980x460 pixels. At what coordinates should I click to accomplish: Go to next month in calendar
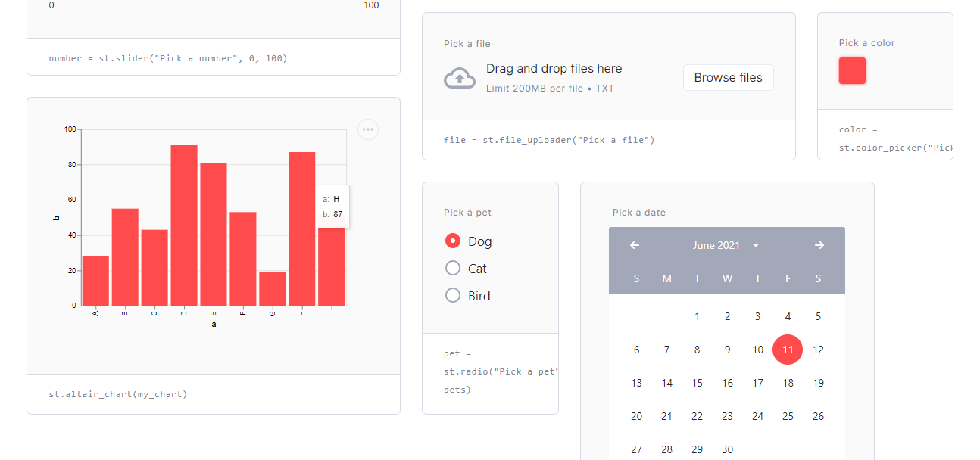pyautogui.click(x=819, y=245)
